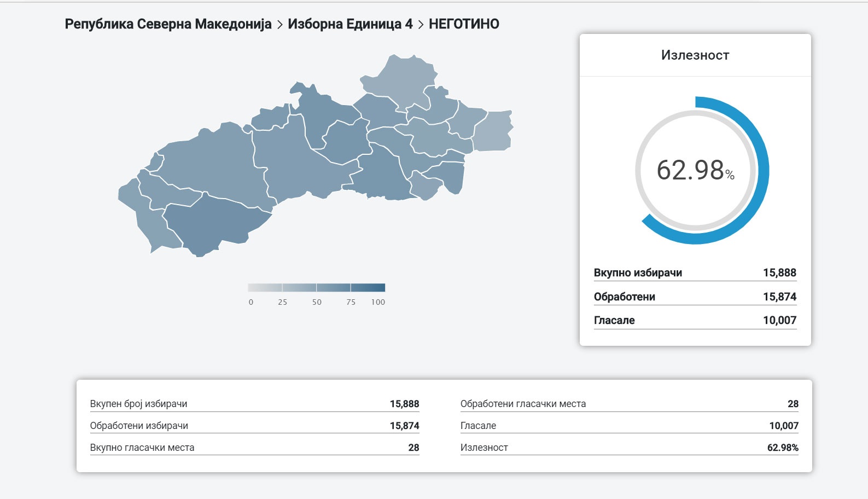Click Вкупно гласачки места row label

click(142, 448)
